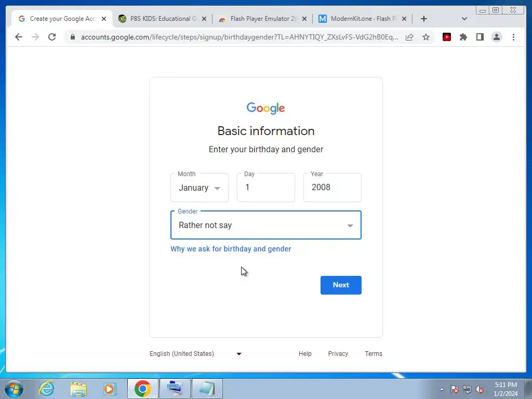
Task: Click the Chrome taskbar icon
Action: coord(142,389)
